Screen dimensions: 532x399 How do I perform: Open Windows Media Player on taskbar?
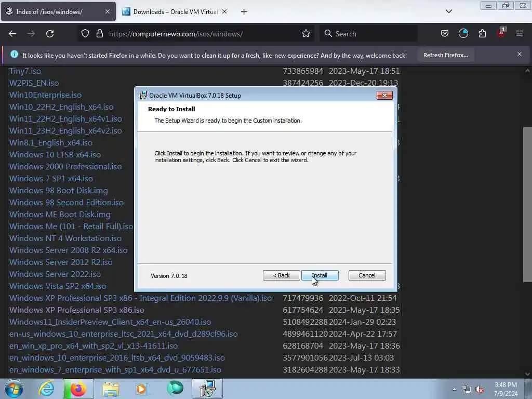(142, 389)
